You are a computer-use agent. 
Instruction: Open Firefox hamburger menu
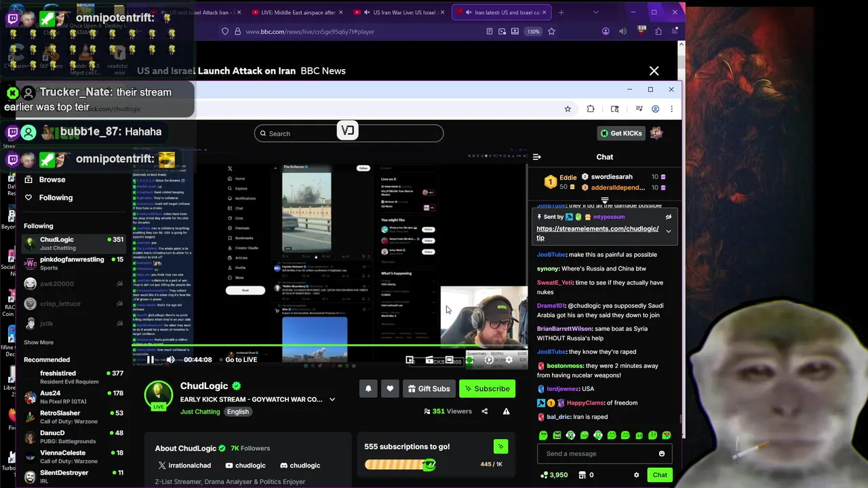point(675,31)
